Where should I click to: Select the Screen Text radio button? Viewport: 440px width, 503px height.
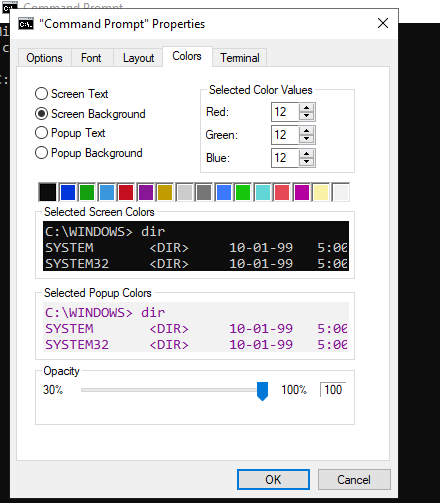click(41, 94)
